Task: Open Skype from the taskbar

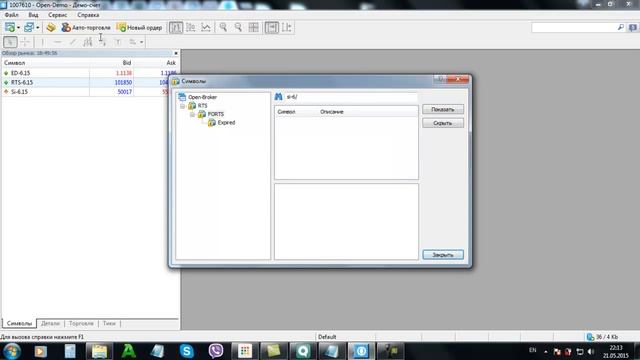Action: [187, 351]
